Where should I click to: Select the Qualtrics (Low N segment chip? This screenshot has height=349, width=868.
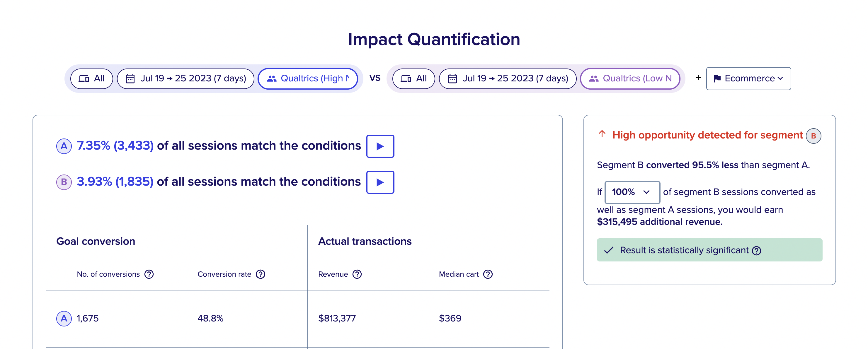pos(630,78)
